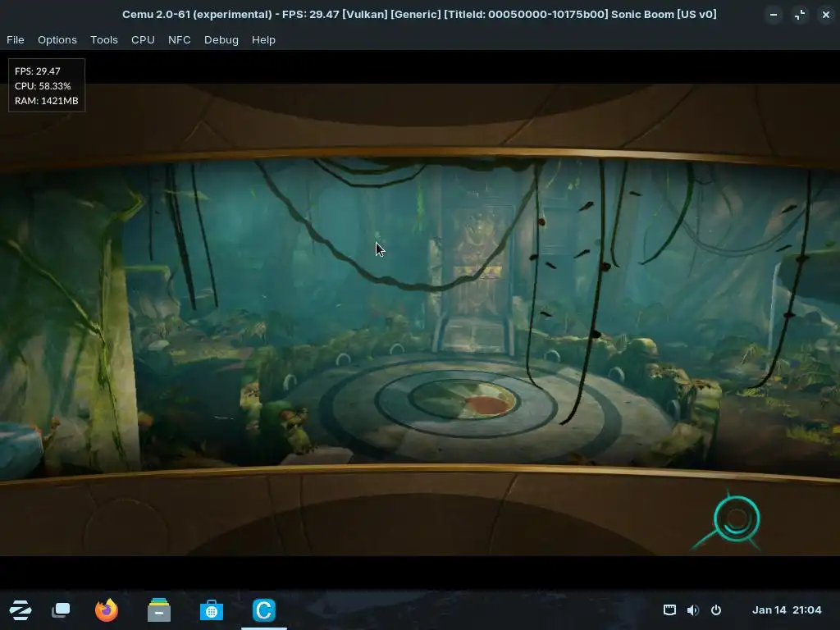Click the show desktop windows icon in taskbar
The image size is (840, 630).
point(61,610)
